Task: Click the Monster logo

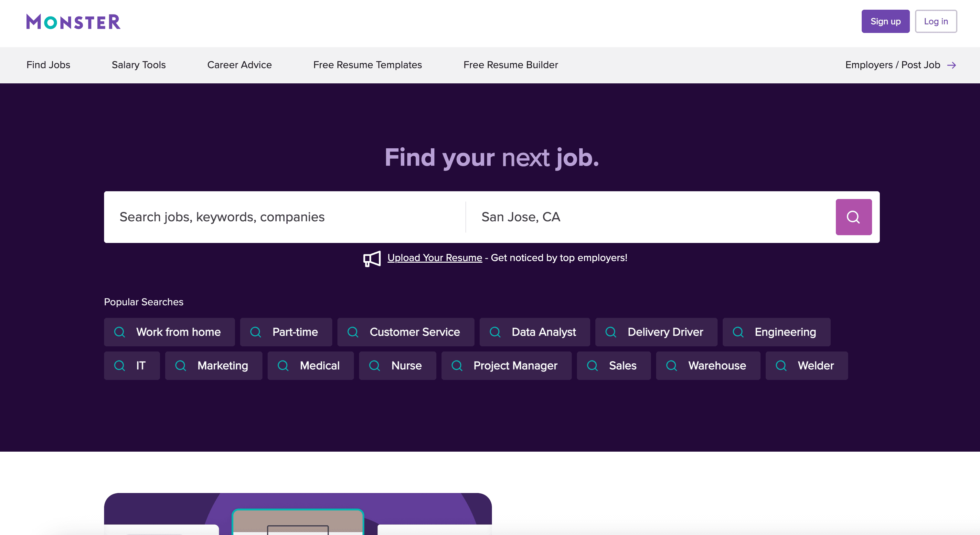Action: (x=72, y=22)
